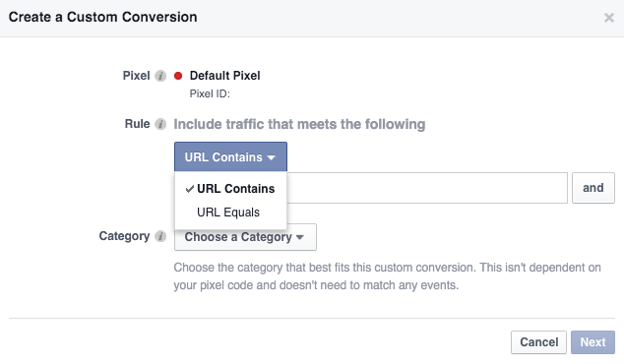Click the info icon beside Pixel
This screenshot has width=624, height=364.
point(160,76)
